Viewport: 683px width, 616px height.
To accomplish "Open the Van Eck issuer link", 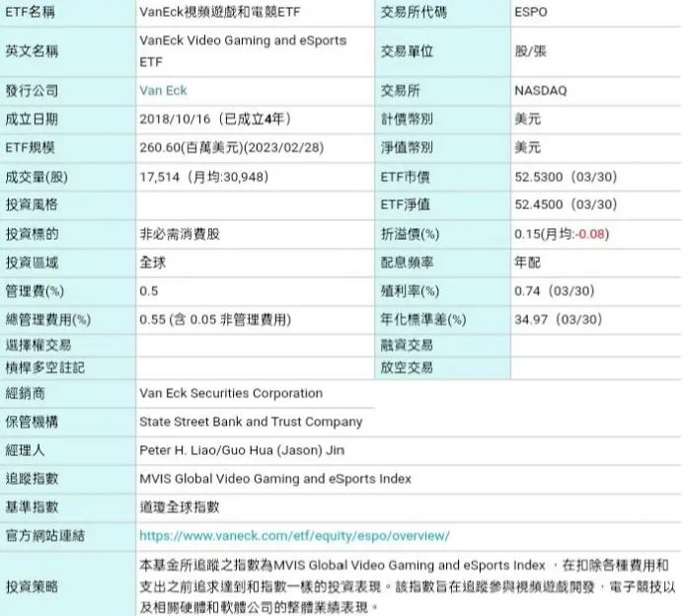I will pos(163,91).
